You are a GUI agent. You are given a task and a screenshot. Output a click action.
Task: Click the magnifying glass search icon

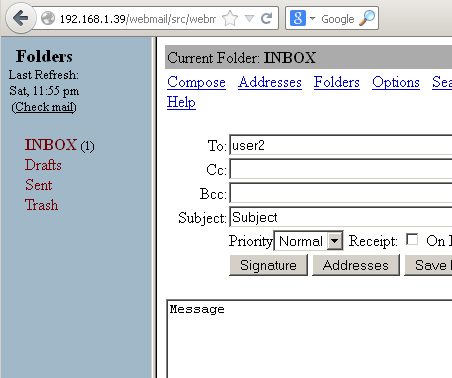pyautogui.click(x=367, y=18)
